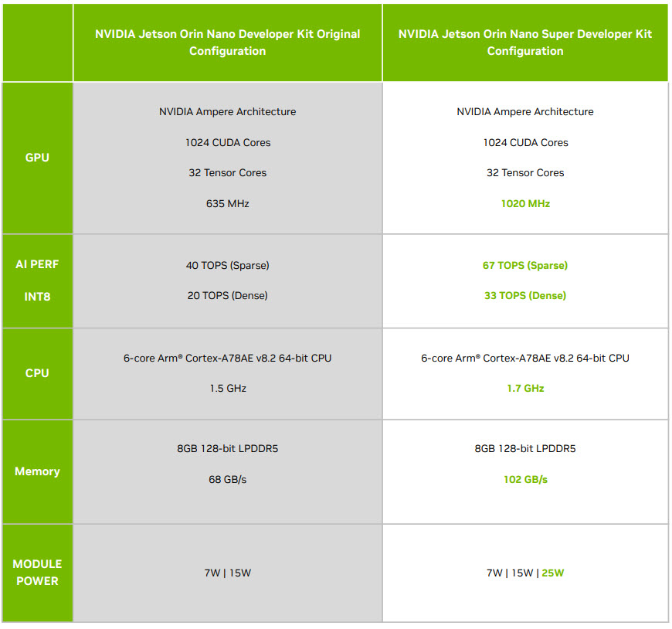Click the green 25W power value
This screenshot has width=672, height=629.
pyautogui.click(x=553, y=573)
